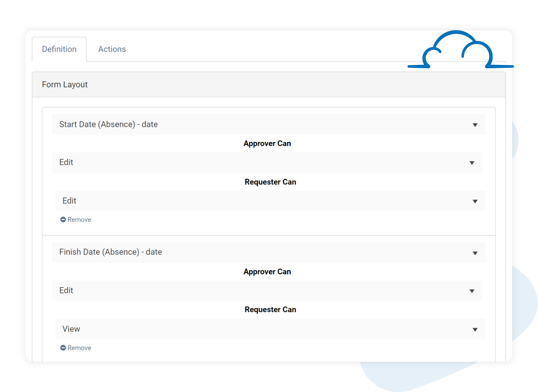Screen dimensions: 538x392
Task: Switch to the Actions tab
Action: (112, 49)
